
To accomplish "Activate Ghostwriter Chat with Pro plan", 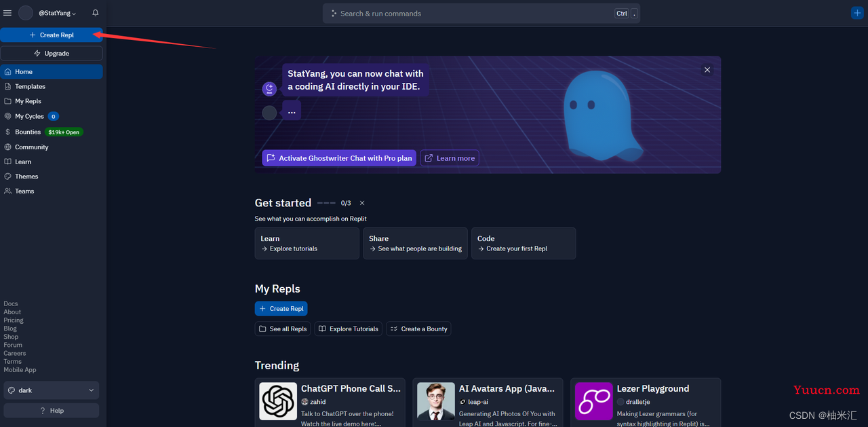I will (339, 158).
